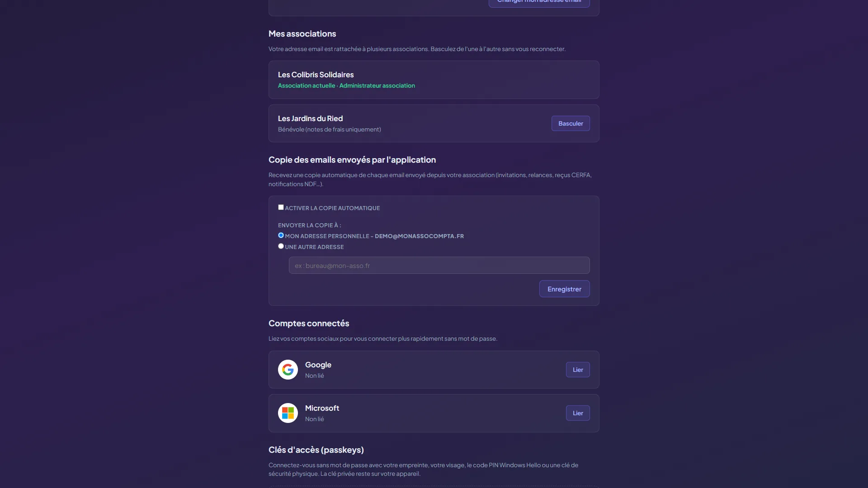Screen dimensions: 868x488
Task: Click the Microsoft account name text
Action: [x=322, y=408]
